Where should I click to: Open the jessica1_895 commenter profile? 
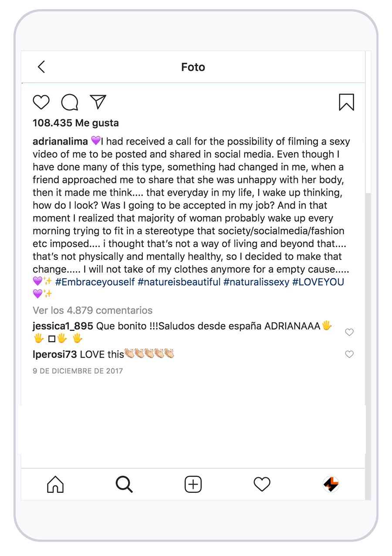(63, 326)
